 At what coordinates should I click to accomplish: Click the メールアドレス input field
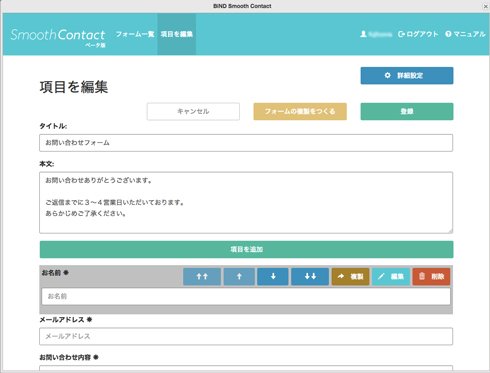246,336
